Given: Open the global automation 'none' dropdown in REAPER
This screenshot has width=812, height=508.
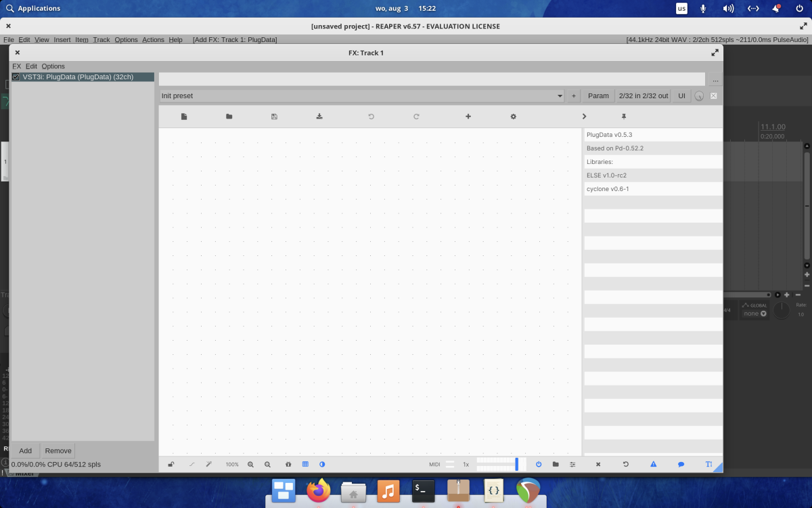Looking at the screenshot, I should coord(754,314).
